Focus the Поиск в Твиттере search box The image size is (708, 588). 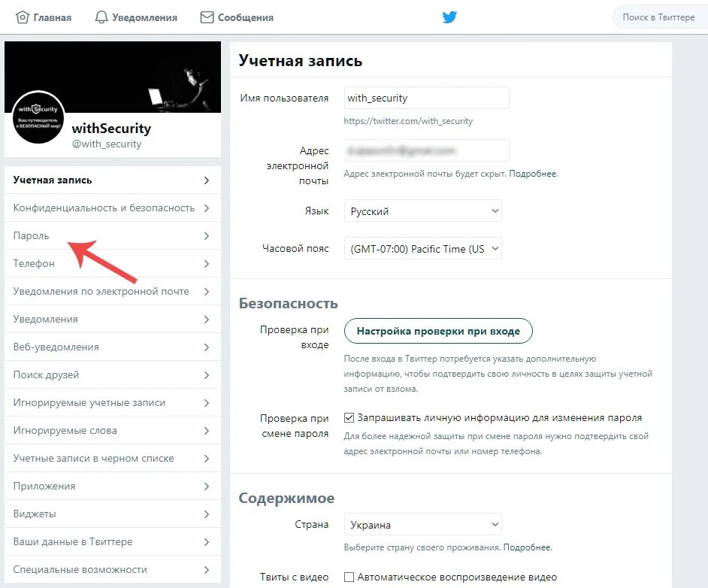(x=660, y=17)
